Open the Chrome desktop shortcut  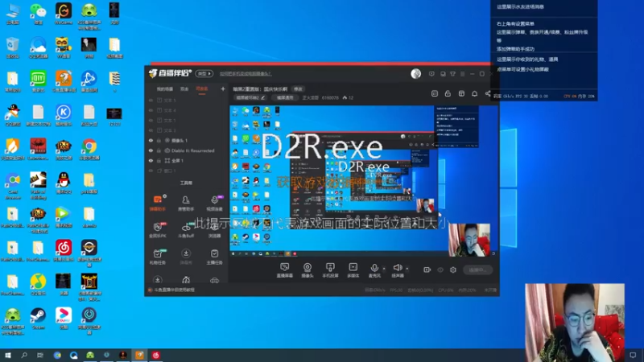point(89,150)
